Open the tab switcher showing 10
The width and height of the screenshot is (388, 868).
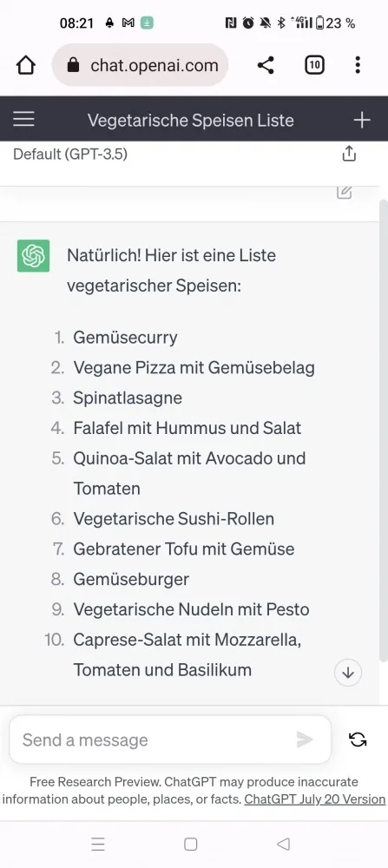[314, 65]
